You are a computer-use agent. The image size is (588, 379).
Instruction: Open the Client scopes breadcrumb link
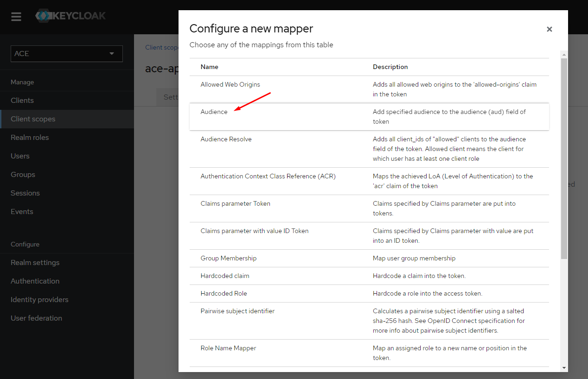coord(162,47)
